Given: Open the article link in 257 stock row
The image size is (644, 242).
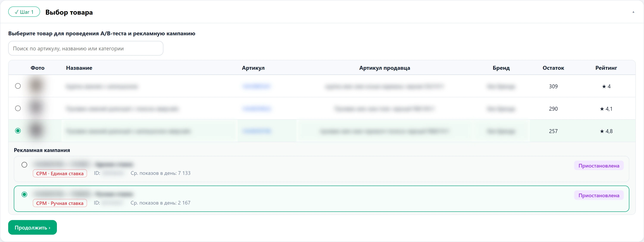Looking at the screenshot, I should (256, 131).
